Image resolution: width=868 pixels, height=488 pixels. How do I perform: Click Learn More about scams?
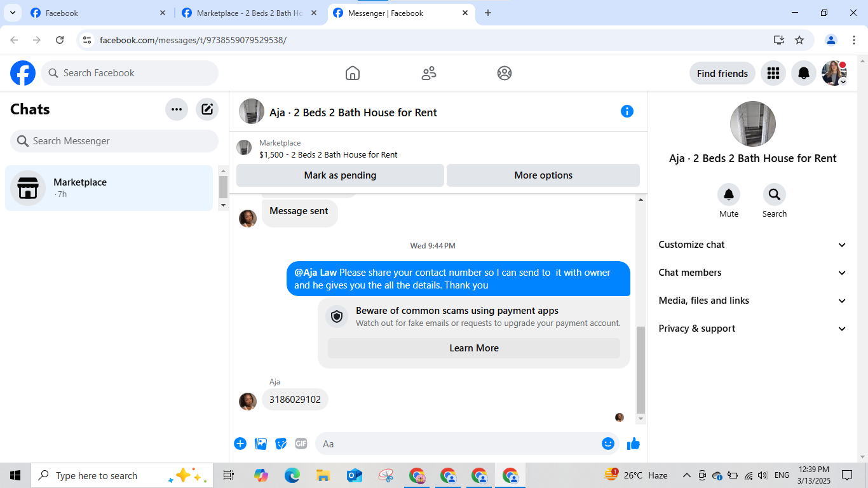474,348
